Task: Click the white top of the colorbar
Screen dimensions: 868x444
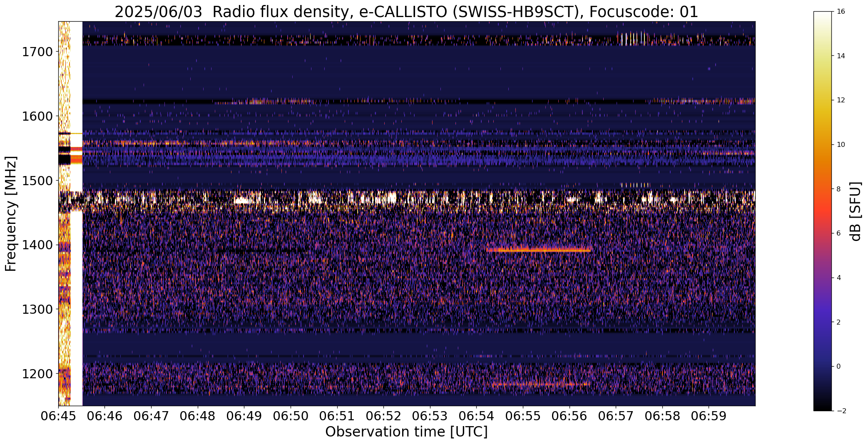Action: click(x=823, y=17)
